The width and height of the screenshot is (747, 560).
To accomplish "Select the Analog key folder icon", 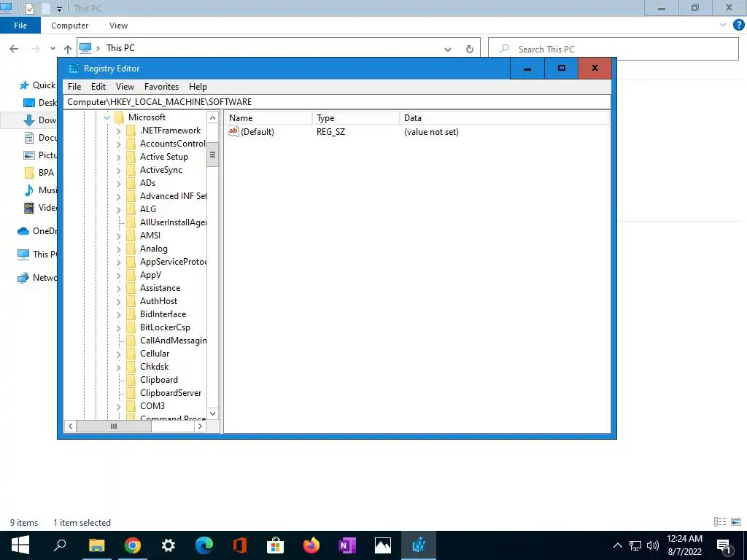I will click(131, 249).
